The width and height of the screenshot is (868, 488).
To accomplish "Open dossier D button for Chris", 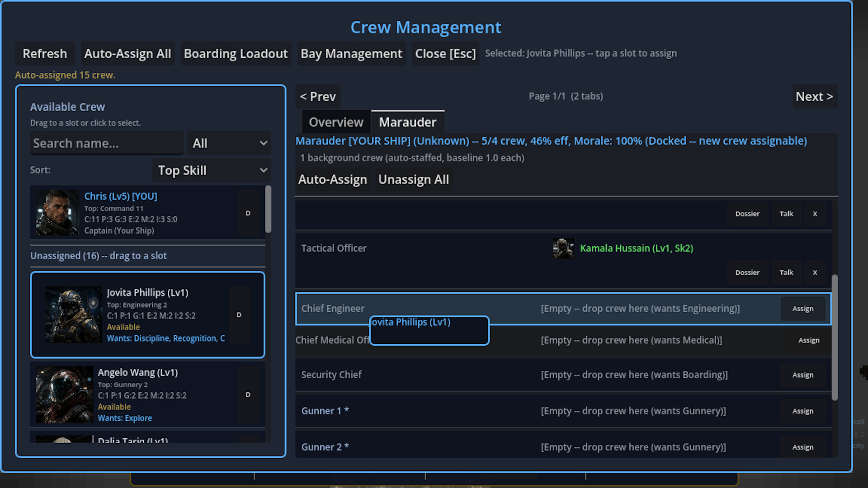I will click(248, 213).
